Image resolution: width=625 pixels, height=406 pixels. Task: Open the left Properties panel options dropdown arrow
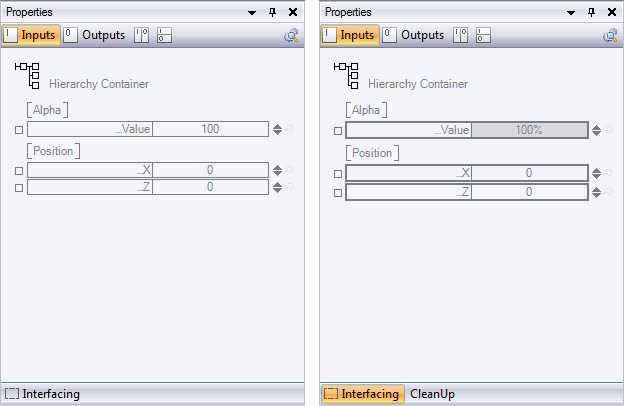point(252,12)
